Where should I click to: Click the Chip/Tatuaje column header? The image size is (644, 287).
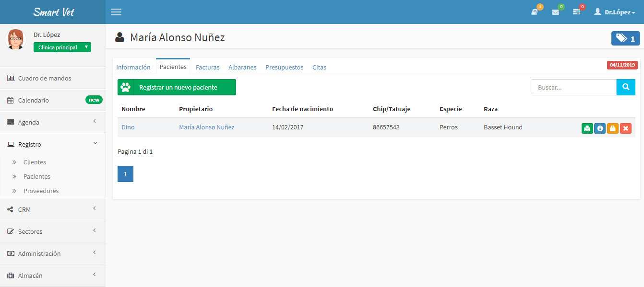(x=392, y=109)
